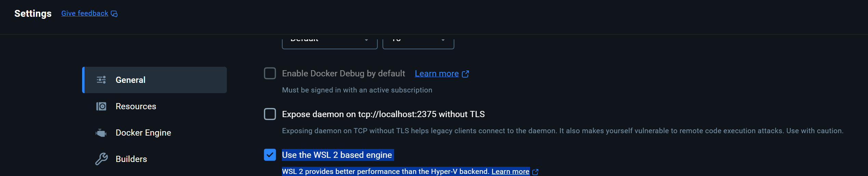Open the Give feedback link

pos(85,13)
